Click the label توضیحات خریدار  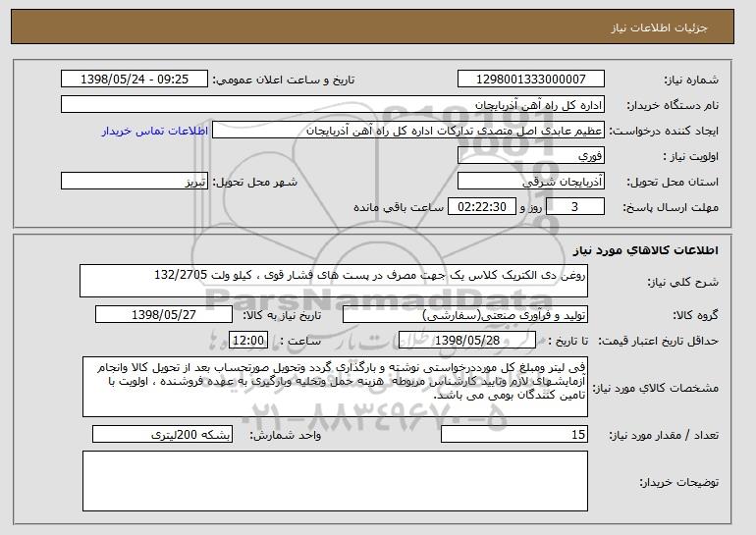click(678, 482)
